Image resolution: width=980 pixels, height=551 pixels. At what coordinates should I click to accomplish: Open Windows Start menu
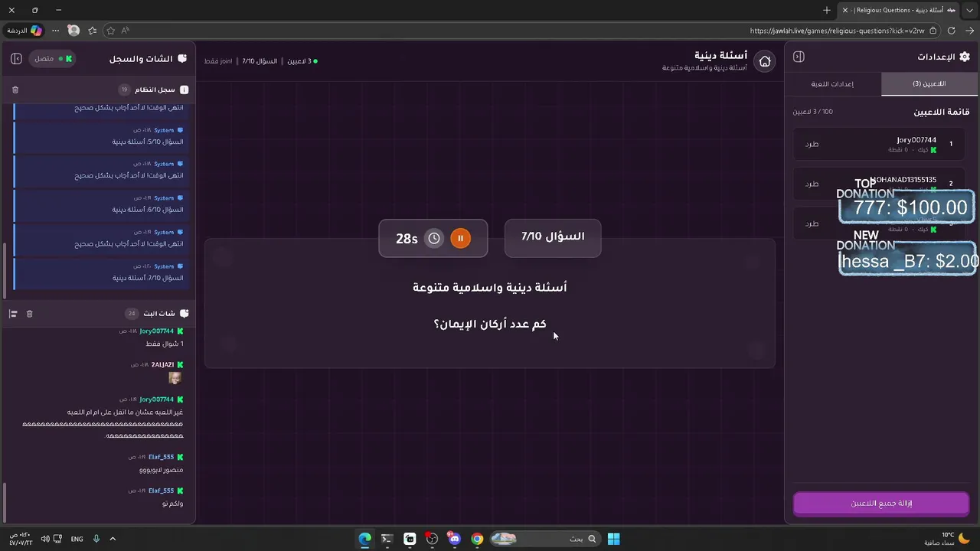pyautogui.click(x=613, y=539)
